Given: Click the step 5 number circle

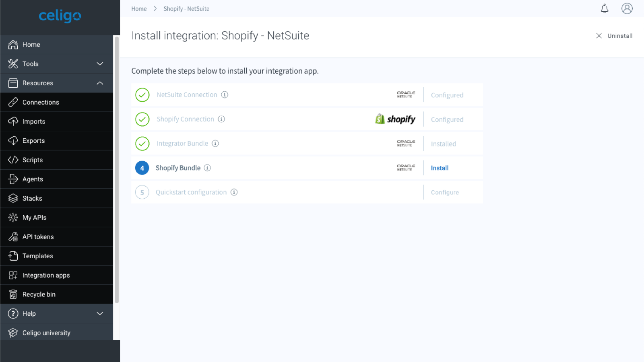Looking at the screenshot, I should point(142,192).
